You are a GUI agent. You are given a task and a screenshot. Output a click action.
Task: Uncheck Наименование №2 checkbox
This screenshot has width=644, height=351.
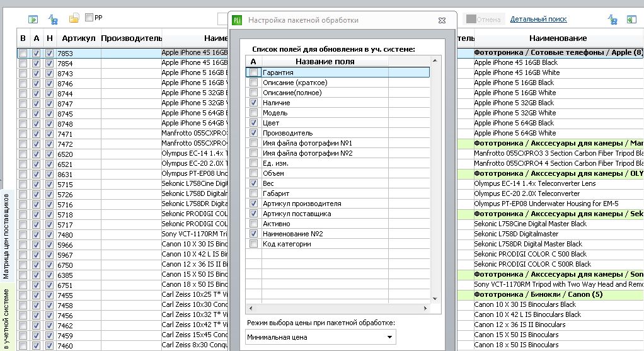coord(254,233)
